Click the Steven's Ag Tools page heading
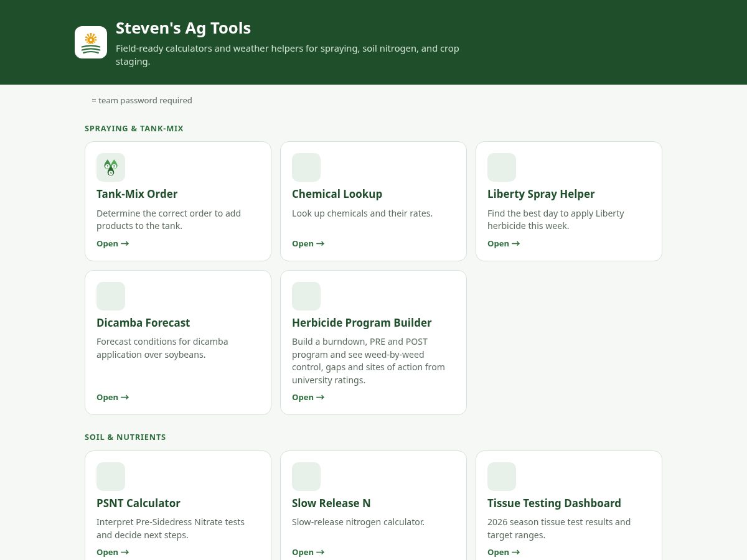The height and width of the screenshot is (560, 747). tap(183, 28)
